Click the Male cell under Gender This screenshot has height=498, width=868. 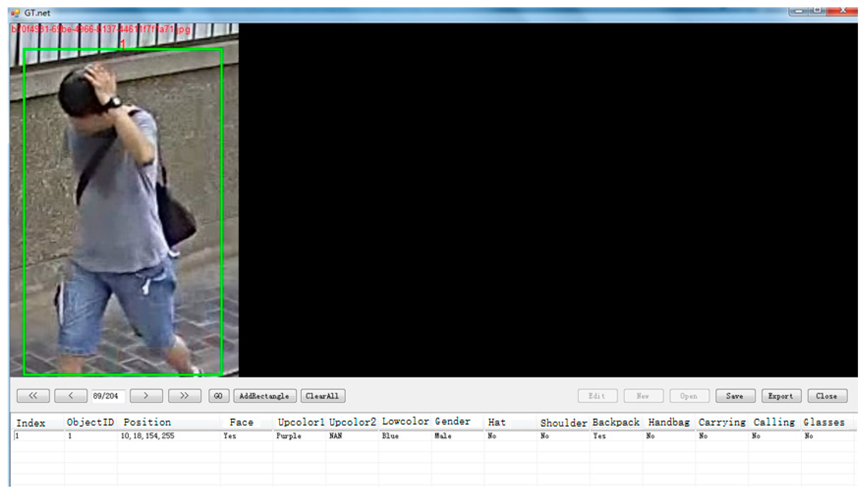[443, 436]
